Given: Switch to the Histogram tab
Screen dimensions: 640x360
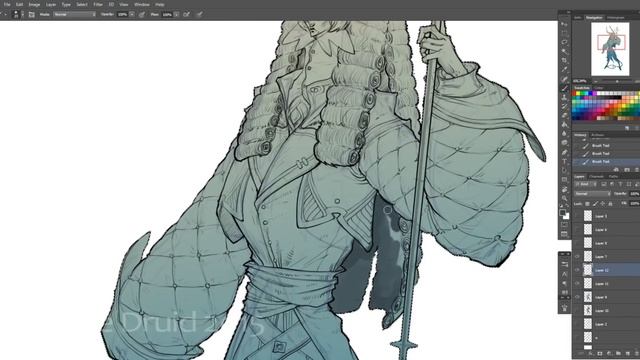Looking at the screenshot, I should tap(616, 18).
